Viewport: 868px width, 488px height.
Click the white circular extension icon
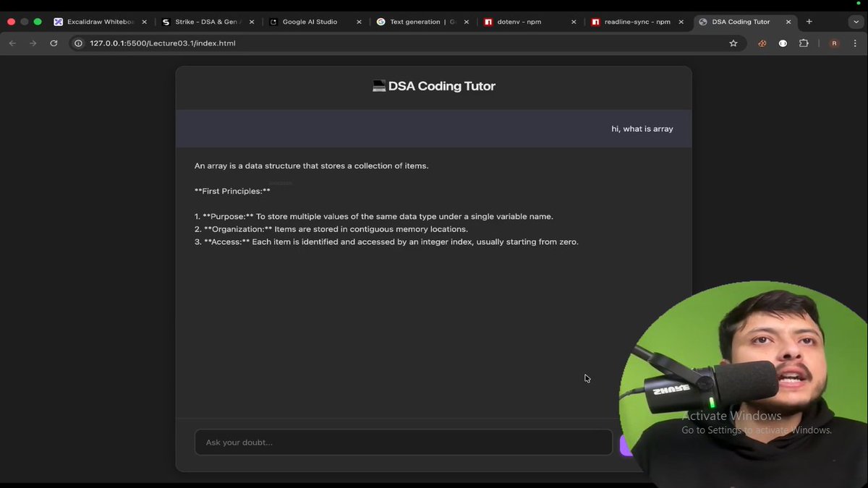(x=783, y=43)
